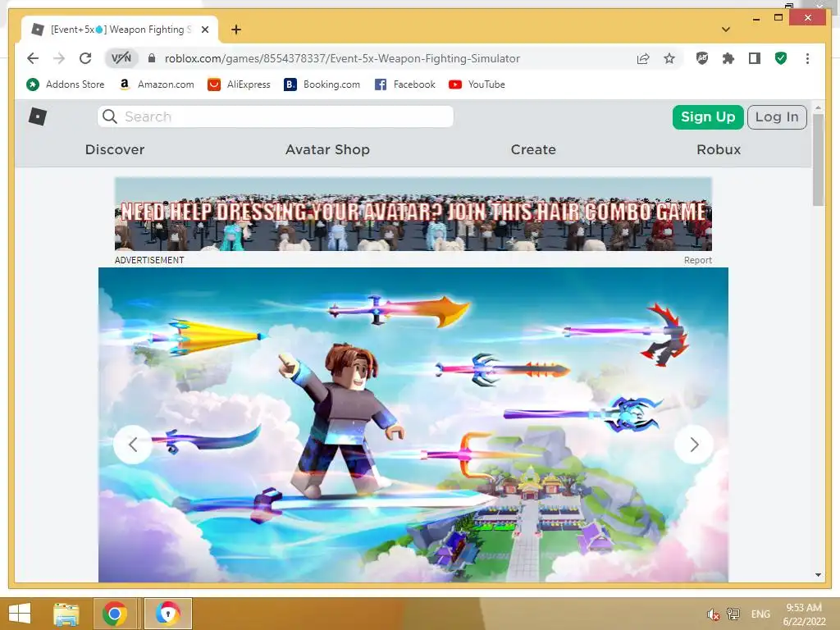This screenshot has height=630, width=840.
Task: Report the advertisement
Action: (x=697, y=260)
